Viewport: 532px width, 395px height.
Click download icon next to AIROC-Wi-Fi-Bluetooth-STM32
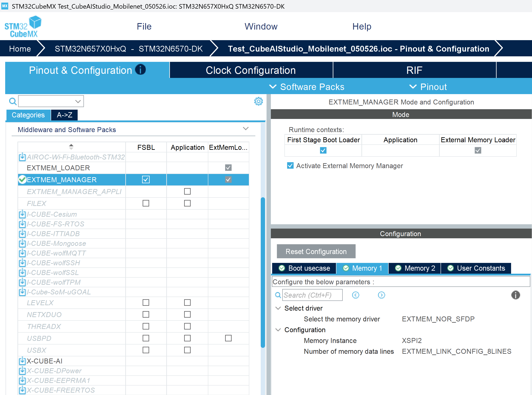[22, 157]
